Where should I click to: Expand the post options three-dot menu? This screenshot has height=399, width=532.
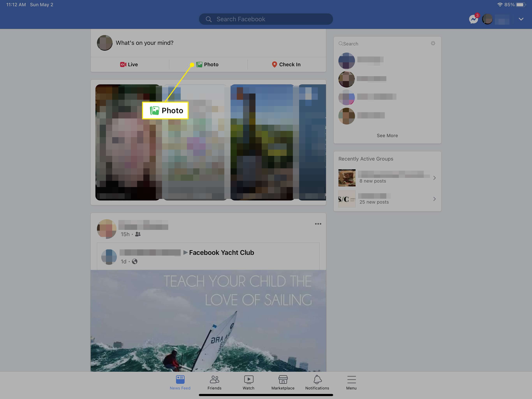318,224
